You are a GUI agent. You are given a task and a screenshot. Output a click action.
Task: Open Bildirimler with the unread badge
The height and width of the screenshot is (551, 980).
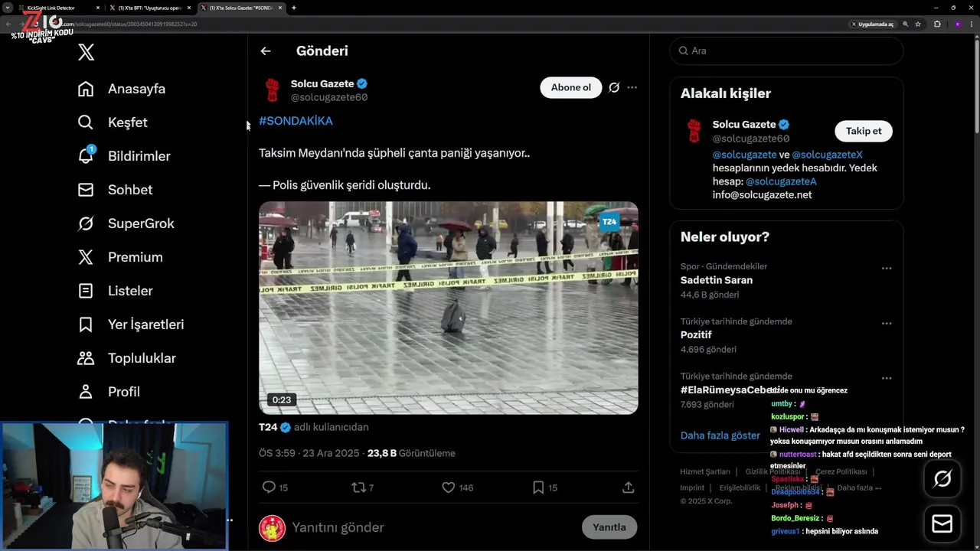124,156
